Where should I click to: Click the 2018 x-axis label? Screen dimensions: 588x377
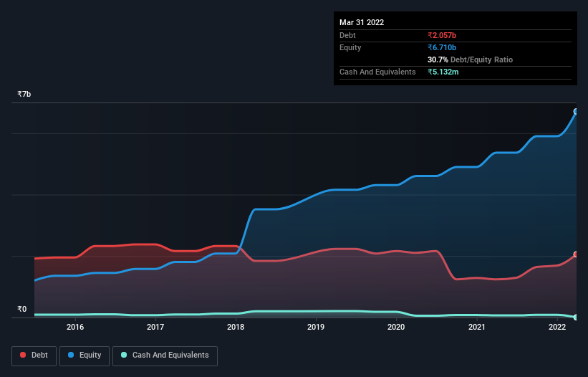tap(236, 327)
